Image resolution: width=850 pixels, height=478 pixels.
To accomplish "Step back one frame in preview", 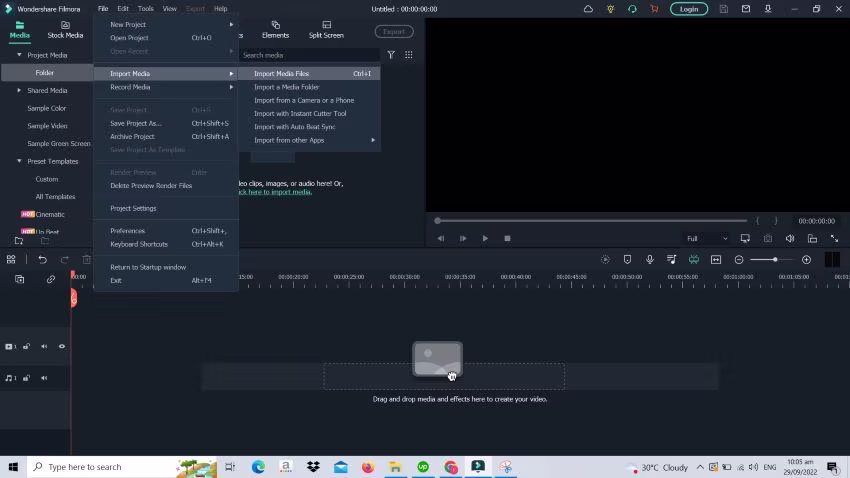I will [441, 238].
